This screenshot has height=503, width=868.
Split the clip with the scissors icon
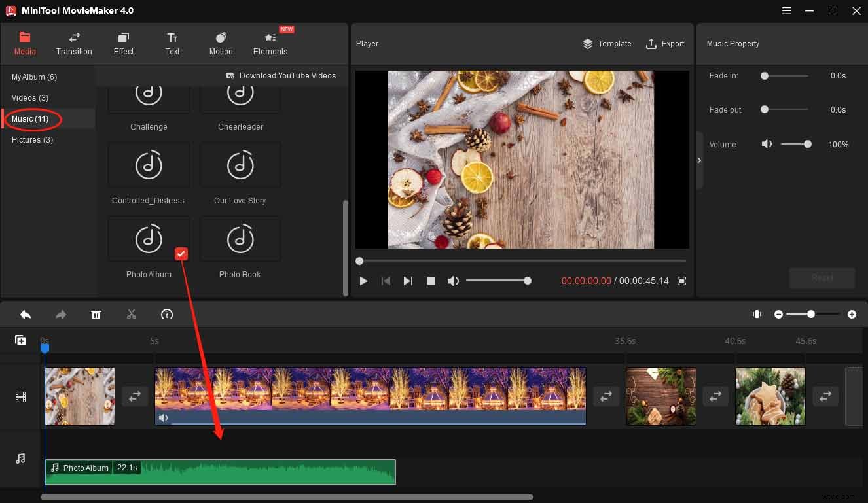(x=131, y=314)
